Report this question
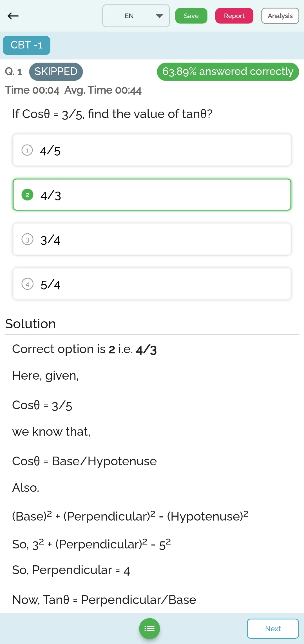This screenshot has width=304, height=644. point(234,16)
